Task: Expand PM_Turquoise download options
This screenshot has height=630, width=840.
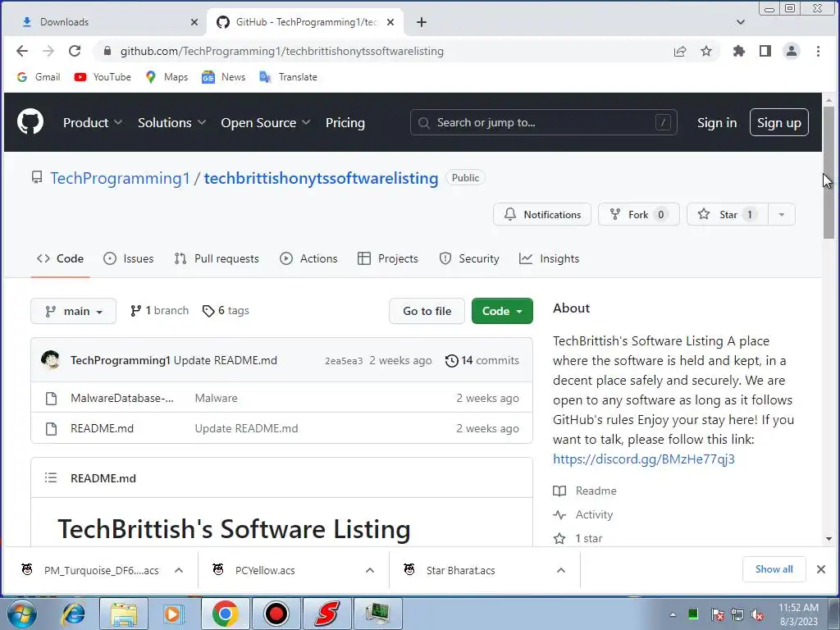Action: pos(179,570)
